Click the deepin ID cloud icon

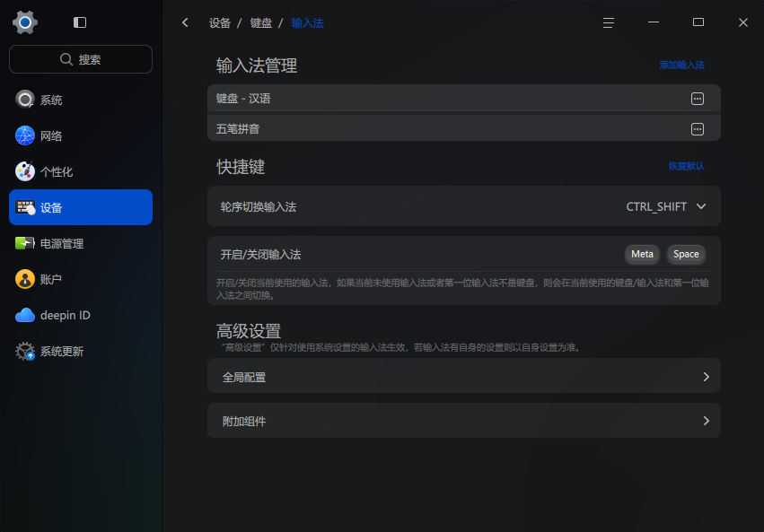25,316
